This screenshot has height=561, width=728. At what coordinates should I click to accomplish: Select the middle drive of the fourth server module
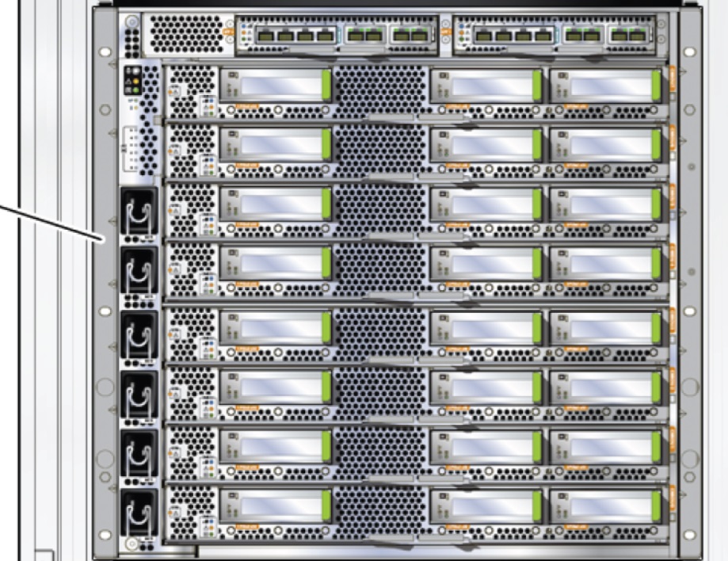click(486, 264)
